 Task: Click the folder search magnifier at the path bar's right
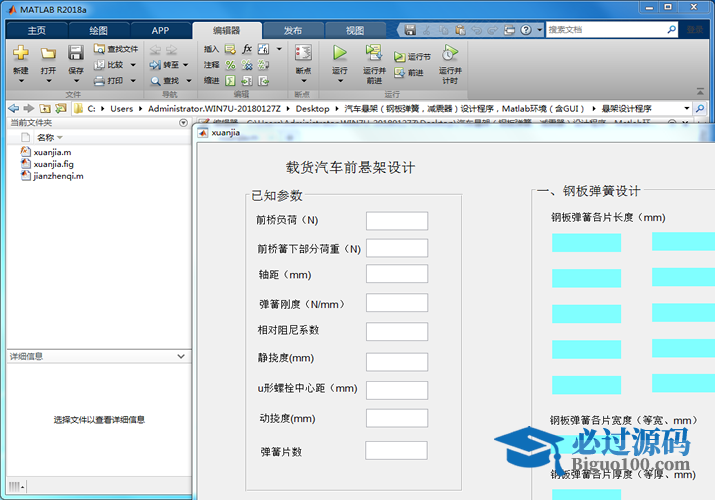point(700,108)
